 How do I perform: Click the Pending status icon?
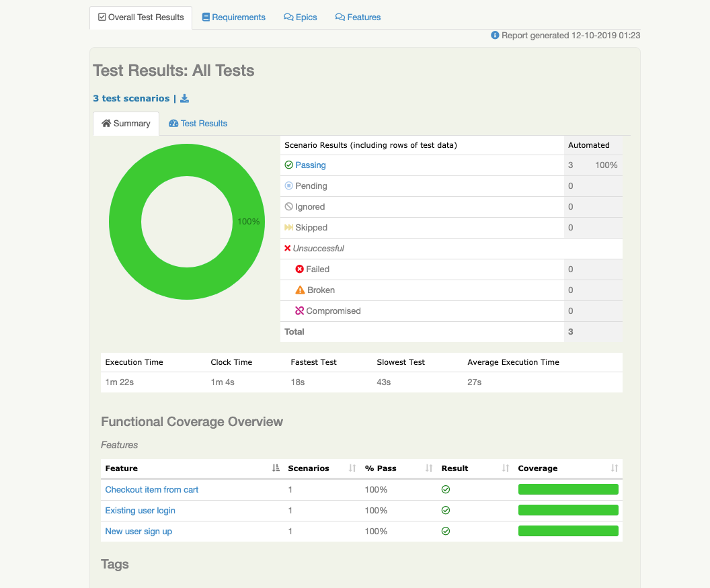click(289, 186)
